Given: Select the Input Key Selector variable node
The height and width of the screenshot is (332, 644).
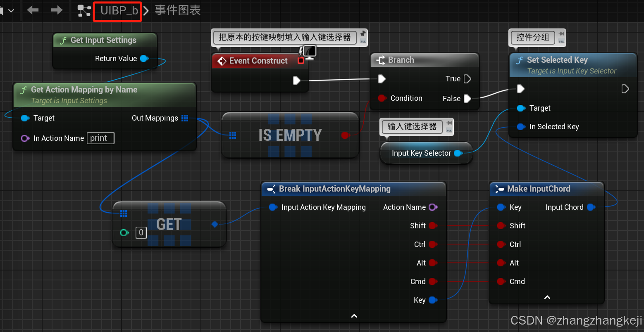Looking at the screenshot, I should pos(426,153).
